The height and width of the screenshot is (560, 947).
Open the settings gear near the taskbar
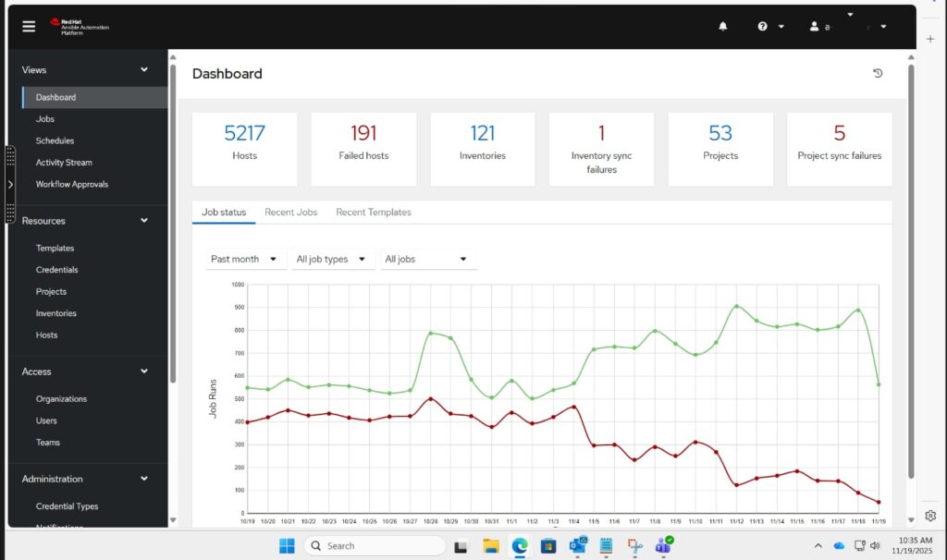929,516
